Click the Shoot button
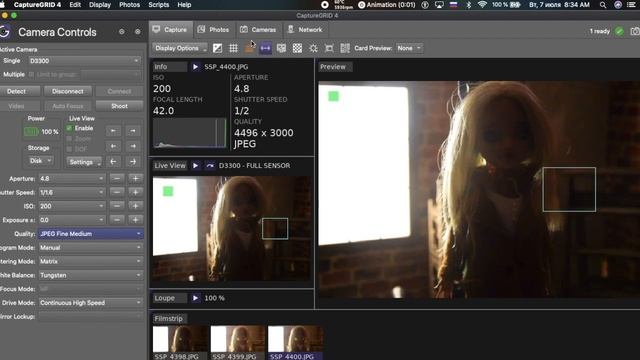640x360 pixels. coord(119,106)
